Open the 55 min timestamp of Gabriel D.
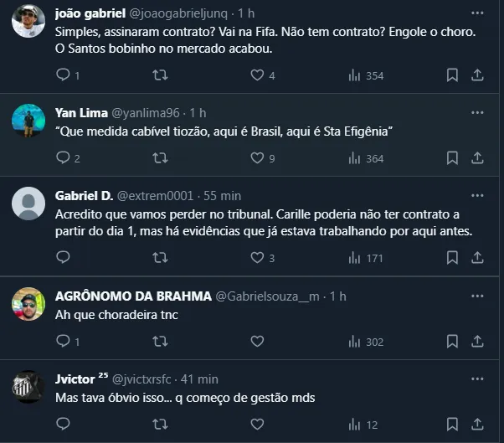504x443 pixels. pos(223,195)
